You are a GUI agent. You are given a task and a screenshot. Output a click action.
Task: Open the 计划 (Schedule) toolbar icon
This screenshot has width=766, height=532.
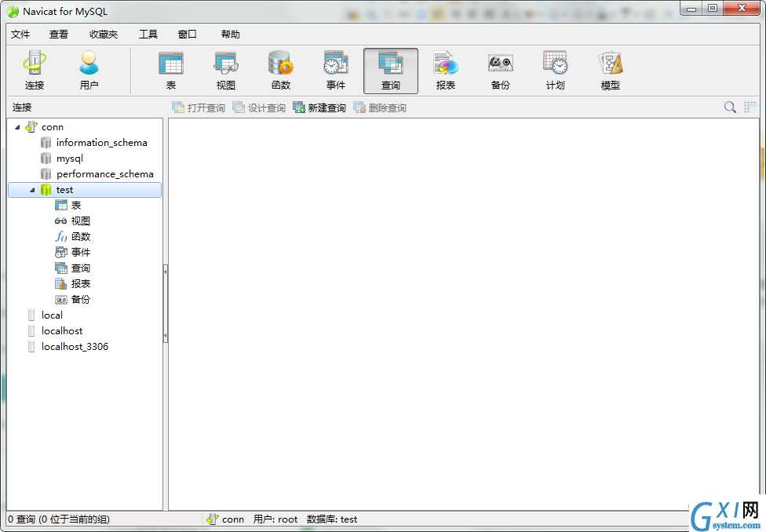click(x=556, y=71)
